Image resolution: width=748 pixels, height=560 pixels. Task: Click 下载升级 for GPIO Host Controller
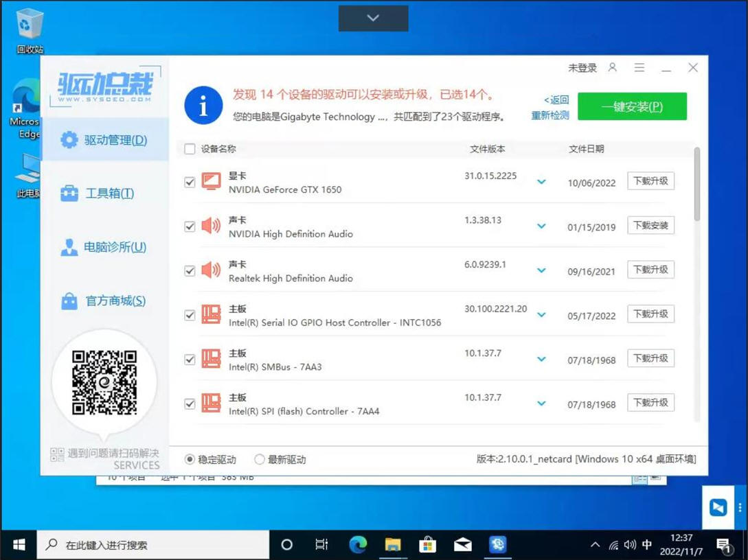tap(650, 314)
